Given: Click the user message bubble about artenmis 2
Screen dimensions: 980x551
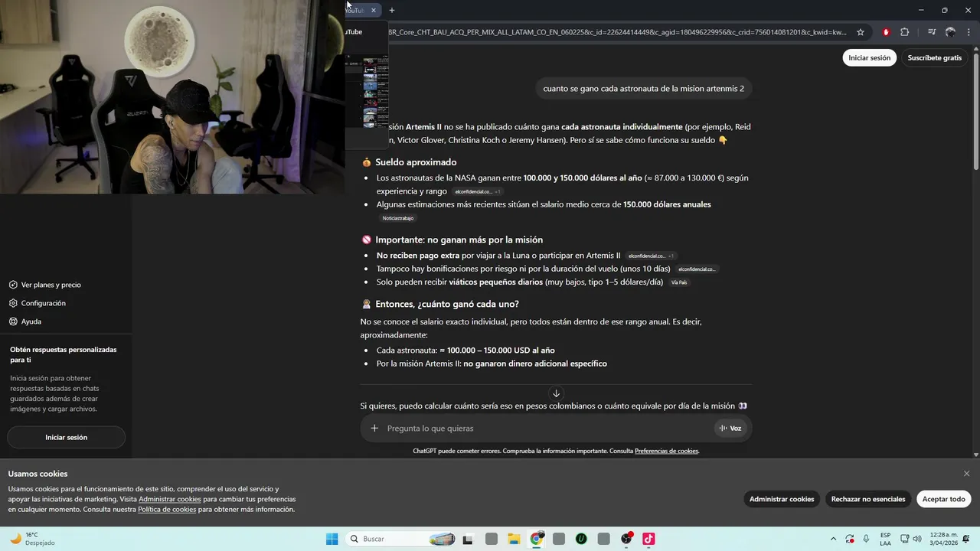Looking at the screenshot, I should [643, 89].
